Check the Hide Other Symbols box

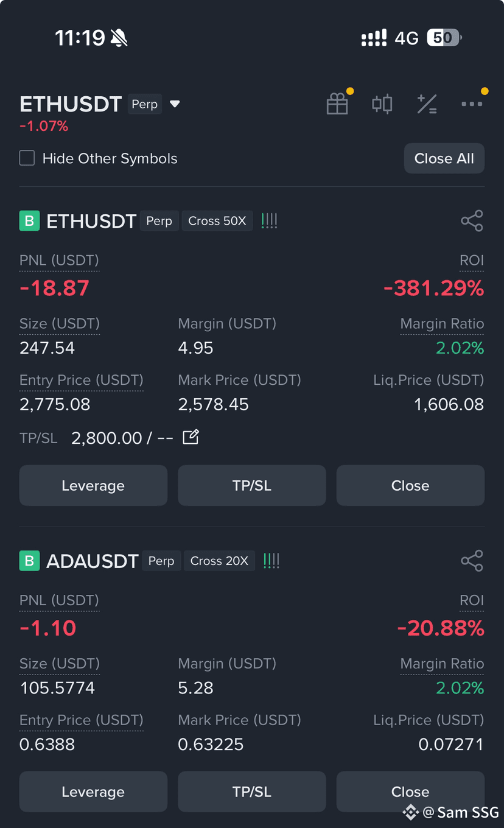click(27, 158)
